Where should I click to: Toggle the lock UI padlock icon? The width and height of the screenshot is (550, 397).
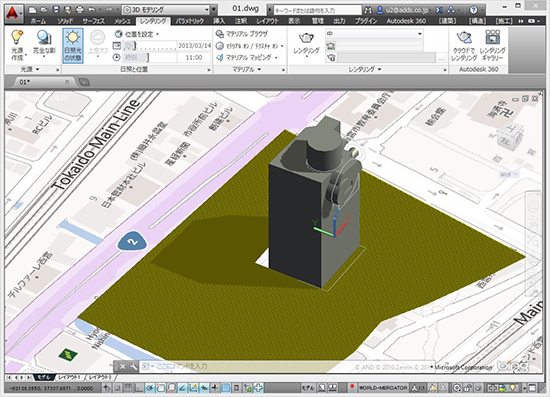(x=467, y=388)
